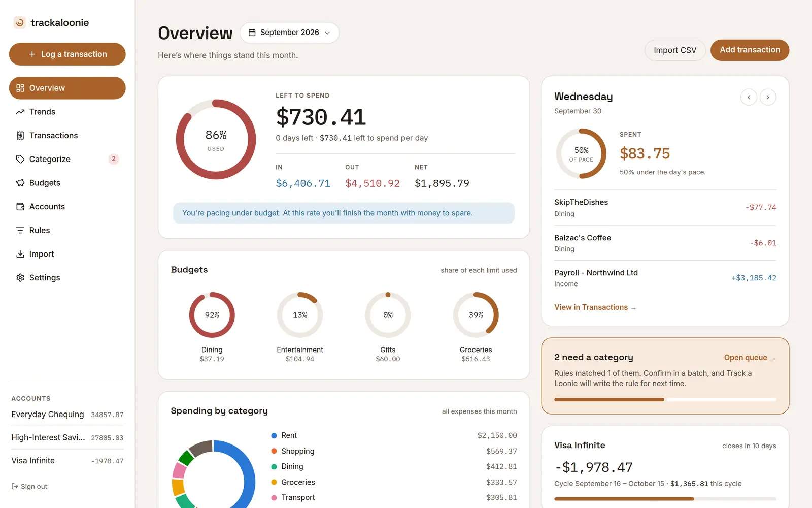Click the Trends line-chart icon

pos(20,112)
